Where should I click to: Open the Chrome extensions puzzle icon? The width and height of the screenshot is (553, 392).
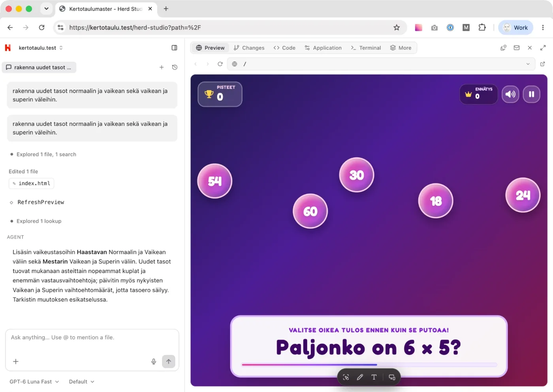pos(482,28)
